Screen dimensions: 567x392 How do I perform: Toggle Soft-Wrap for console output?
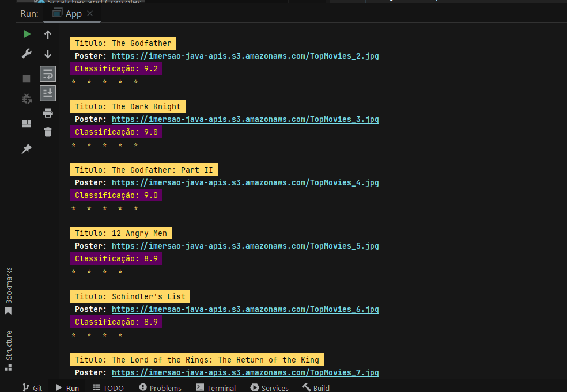48,74
